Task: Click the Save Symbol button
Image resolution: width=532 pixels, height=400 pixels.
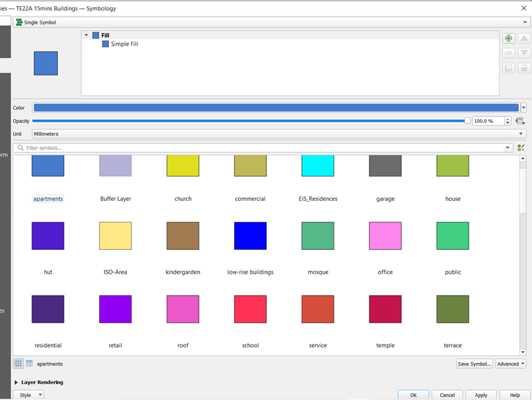Action: [x=475, y=364]
